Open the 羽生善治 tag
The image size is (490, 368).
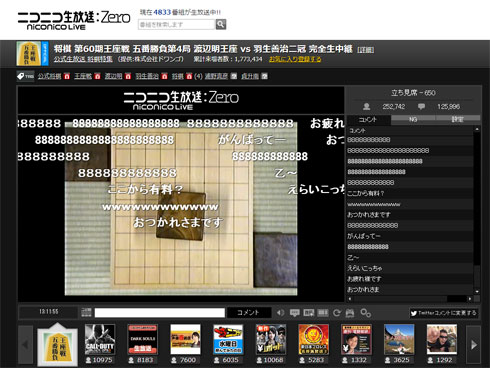coord(147,76)
